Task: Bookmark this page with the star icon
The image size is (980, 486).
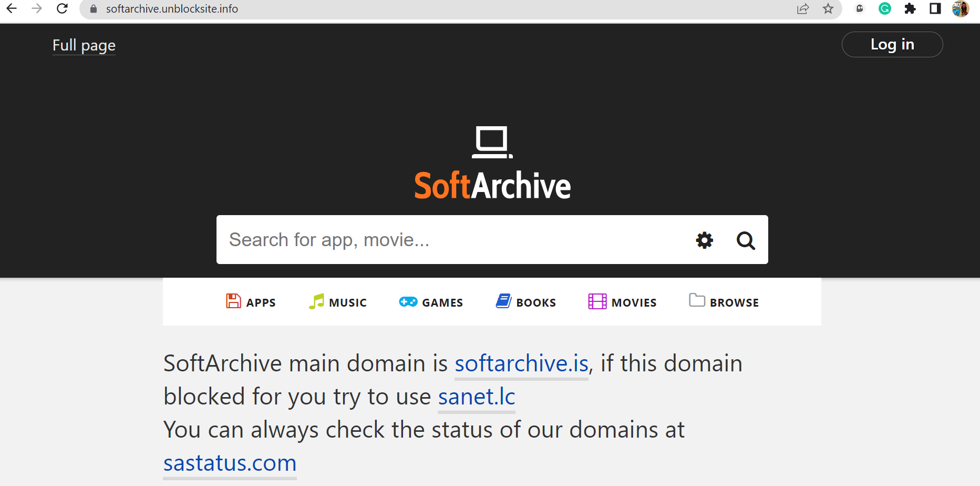Action: pyautogui.click(x=828, y=9)
